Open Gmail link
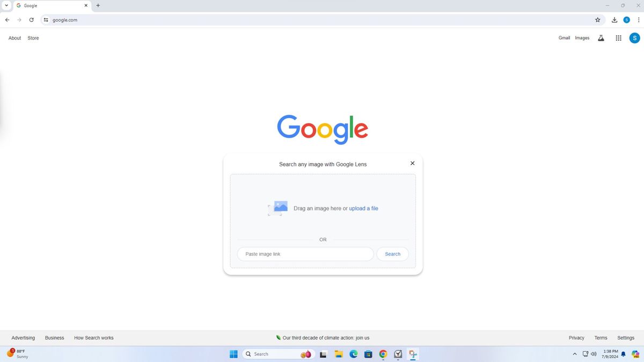The width and height of the screenshot is (644, 362). click(x=564, y=38)
